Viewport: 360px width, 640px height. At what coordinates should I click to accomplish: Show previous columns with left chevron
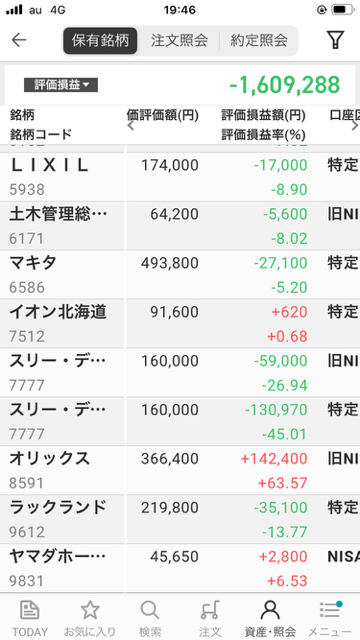tap(131, 125)
